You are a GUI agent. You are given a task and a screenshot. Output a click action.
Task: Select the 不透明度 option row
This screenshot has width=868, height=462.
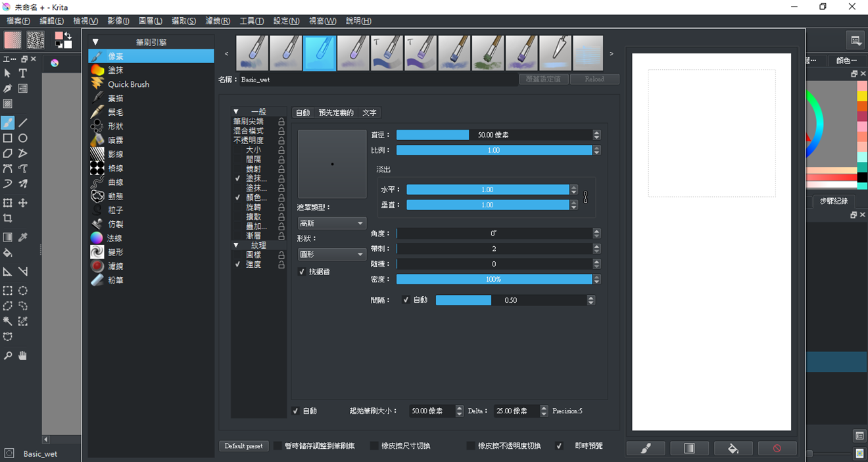[x=259, y=140]
